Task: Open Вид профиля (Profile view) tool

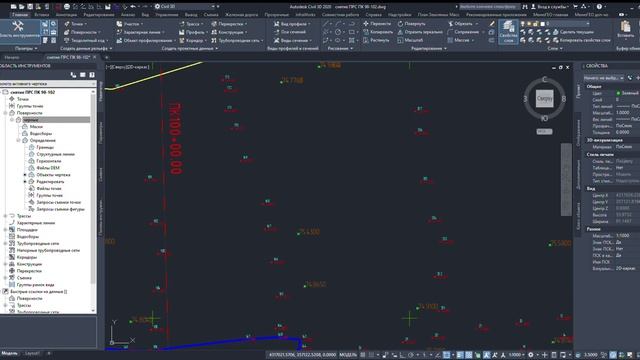Action: (292, 24)
